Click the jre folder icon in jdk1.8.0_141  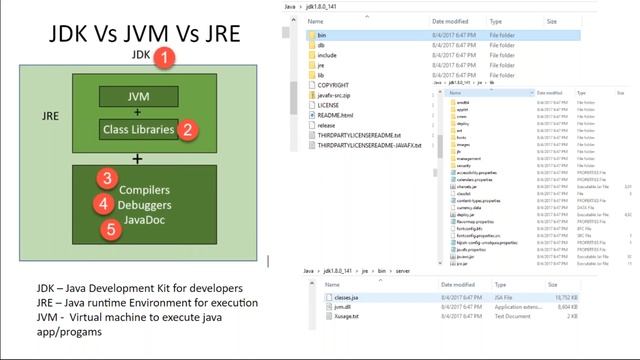click(x=312, y=65)
